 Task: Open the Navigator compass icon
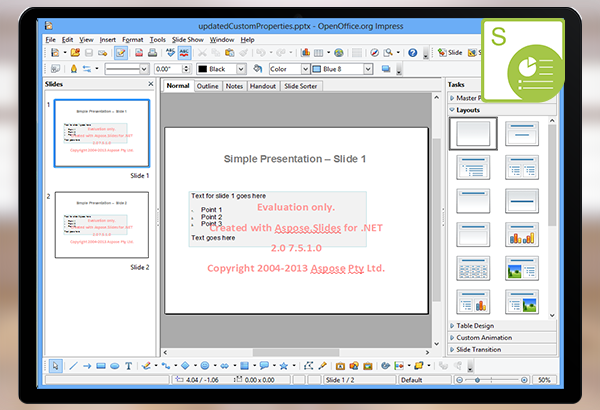coord(375,52)
